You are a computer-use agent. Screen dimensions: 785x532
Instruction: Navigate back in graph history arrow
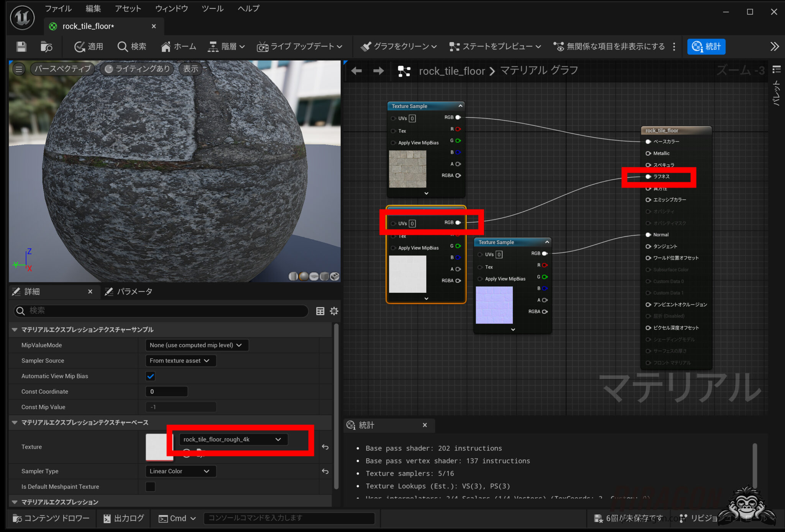(356, 71)
